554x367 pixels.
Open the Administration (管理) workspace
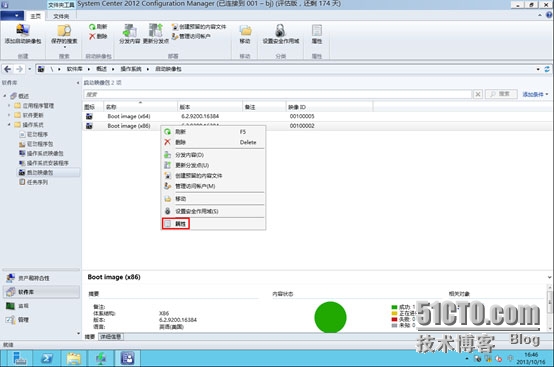click(x=41, y=320)
